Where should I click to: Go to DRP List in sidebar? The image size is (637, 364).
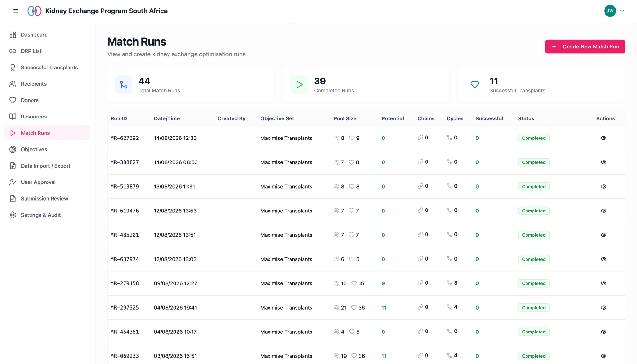coord(47,51)
